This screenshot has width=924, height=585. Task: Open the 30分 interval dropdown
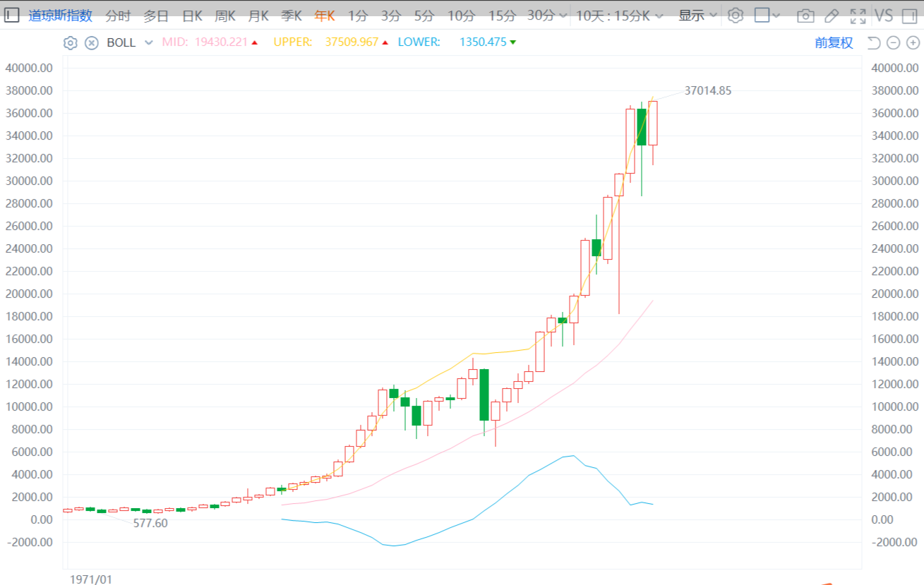pos(546,15)
